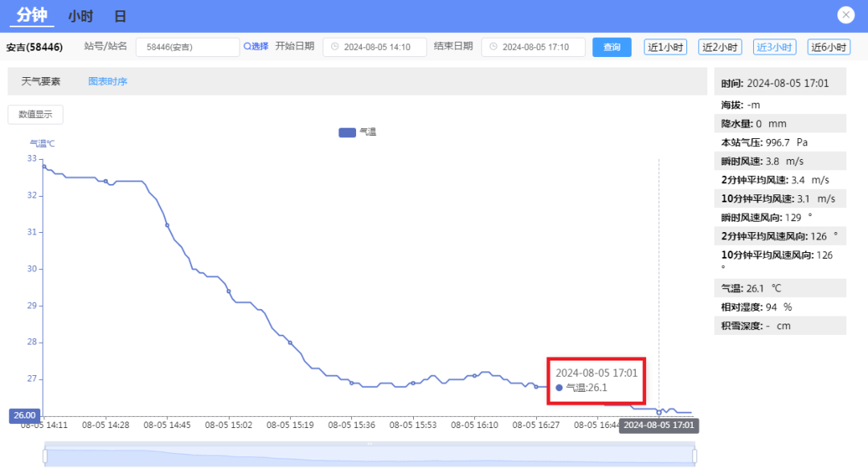
Task: Toggle the 数值显示 button
Action: pos(35,115)
